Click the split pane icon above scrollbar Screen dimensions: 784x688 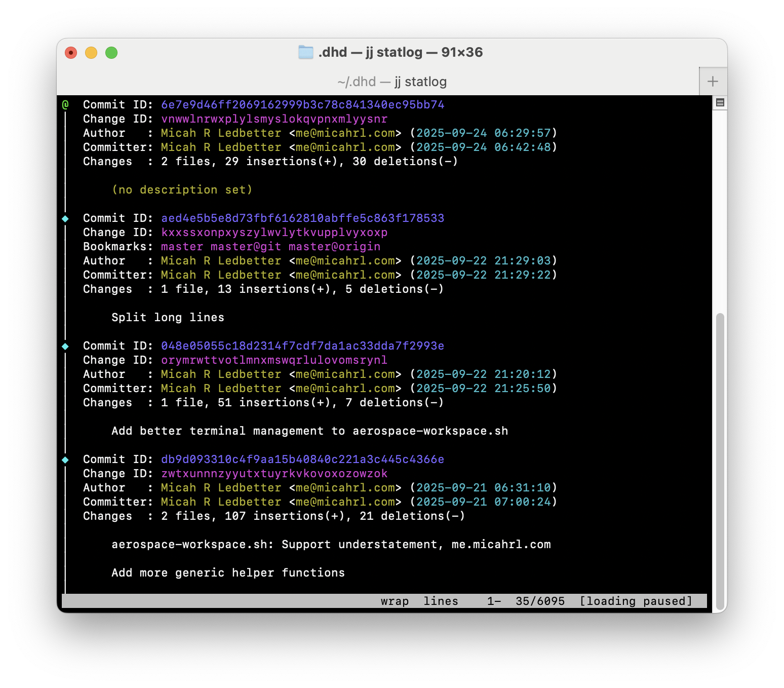[x=720, y=103]
